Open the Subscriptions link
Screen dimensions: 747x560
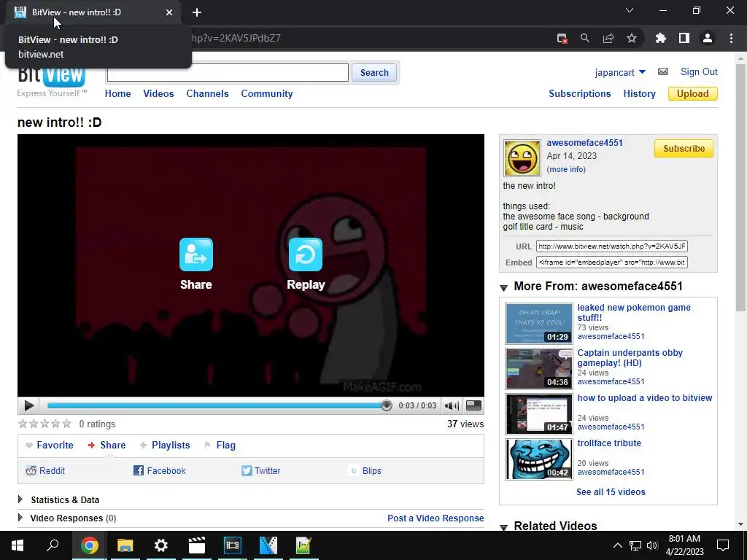(580, 94)
